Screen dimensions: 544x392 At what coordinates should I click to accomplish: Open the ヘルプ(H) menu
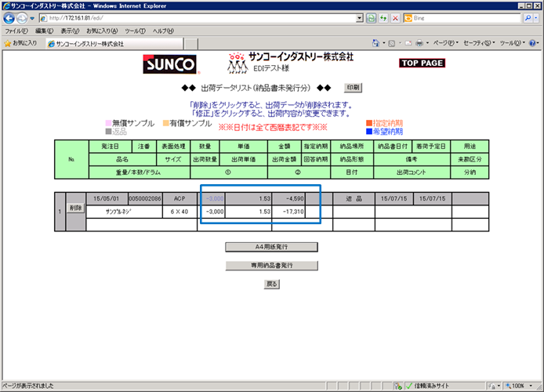(x=163, y=31)
